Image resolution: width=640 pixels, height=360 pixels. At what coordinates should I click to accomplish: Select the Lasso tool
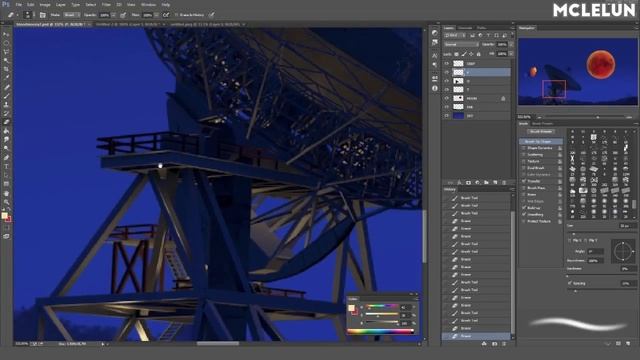(x=7, y=52)
